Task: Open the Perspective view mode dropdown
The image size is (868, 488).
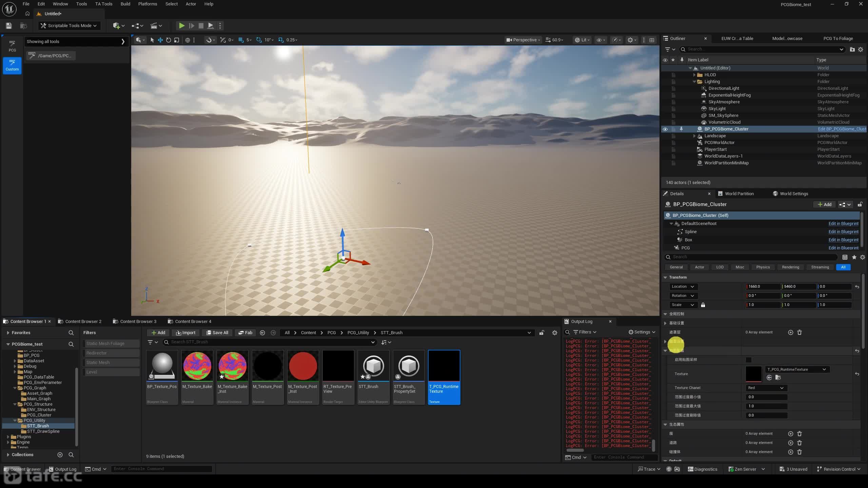Action: pyautogui.click(x=523, y=40)
